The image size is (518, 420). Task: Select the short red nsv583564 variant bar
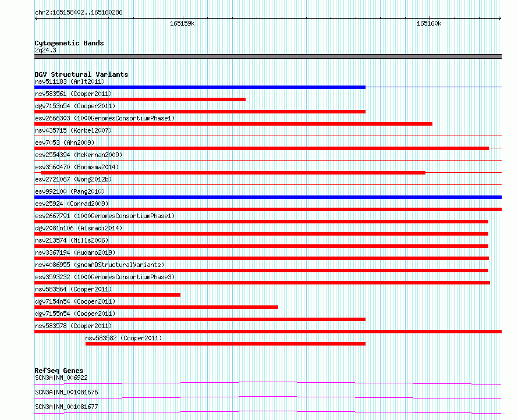[x=107, y=295]
